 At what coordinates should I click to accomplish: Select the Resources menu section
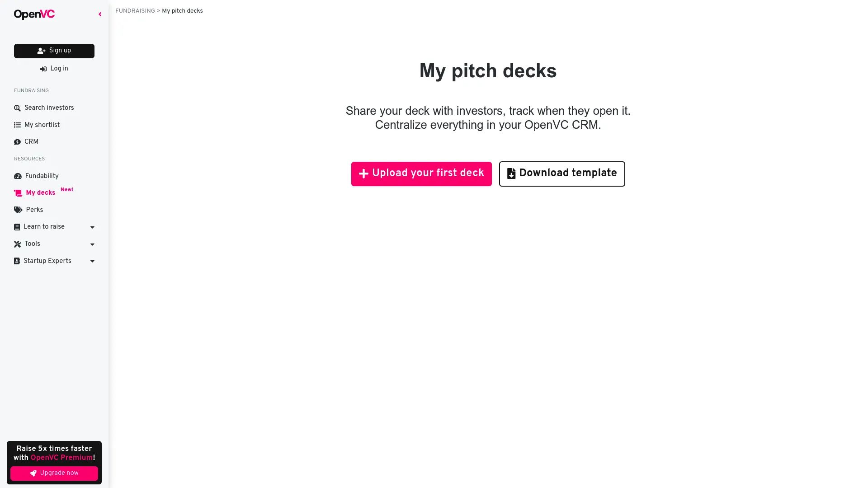pyautogui.click(x=28, y=159)
